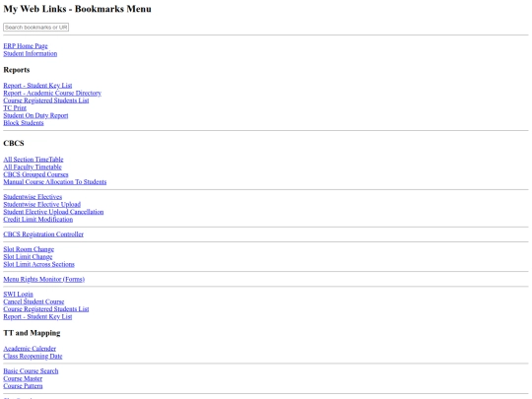Open Basic Course Search
Image resolution: width=532 pixels, height=399 pixels.
click(31, 370)
